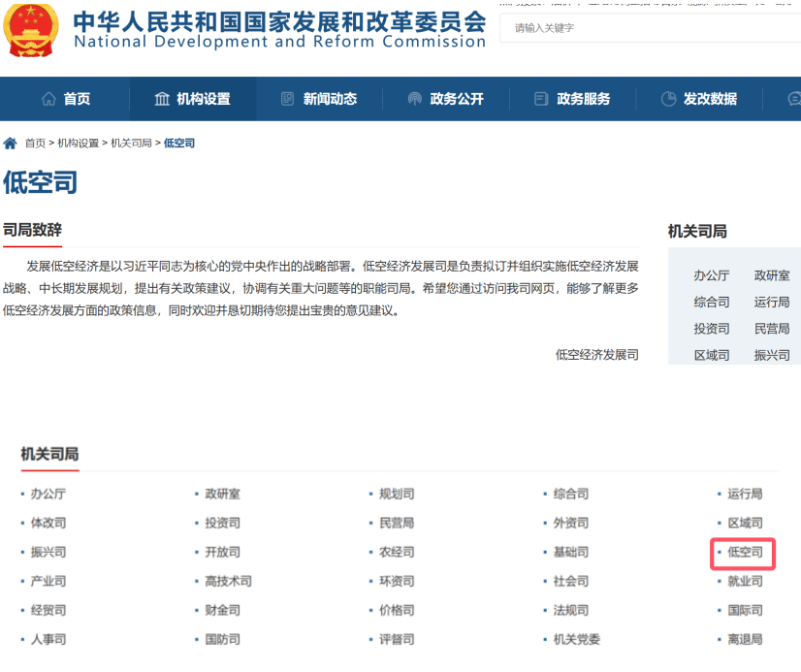Viewport: 801px width, 672px height.
Task: Click the fingerprint icon beside 政务公开
Action: (x=414, y=99)
